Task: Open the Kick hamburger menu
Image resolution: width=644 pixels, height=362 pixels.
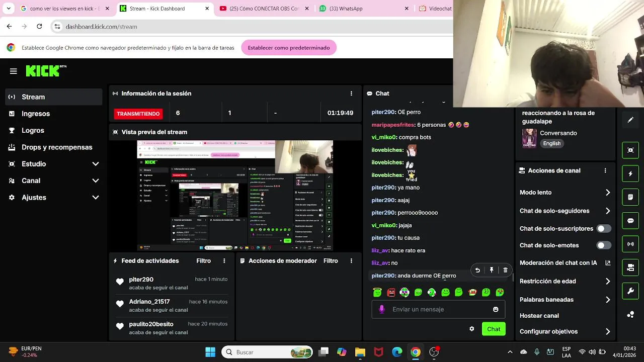Action: click(x=14, y=71)
